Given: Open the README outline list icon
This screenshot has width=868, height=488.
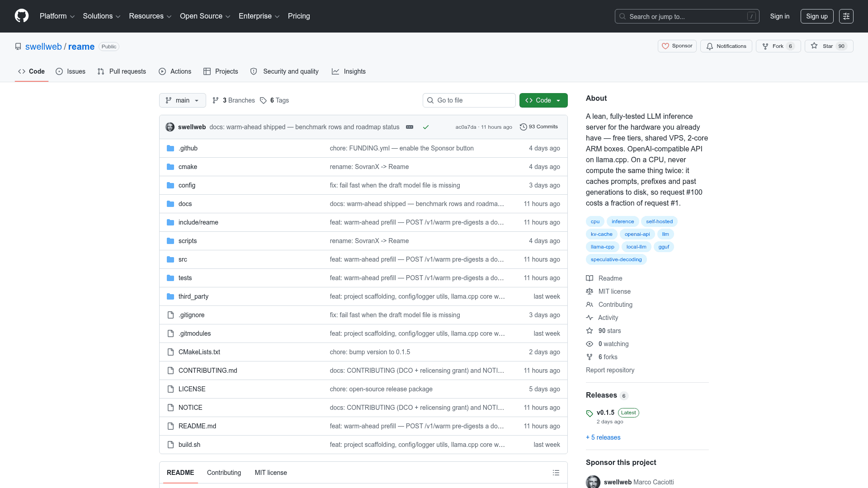Looking at the screenshot, I should (556, 473).
